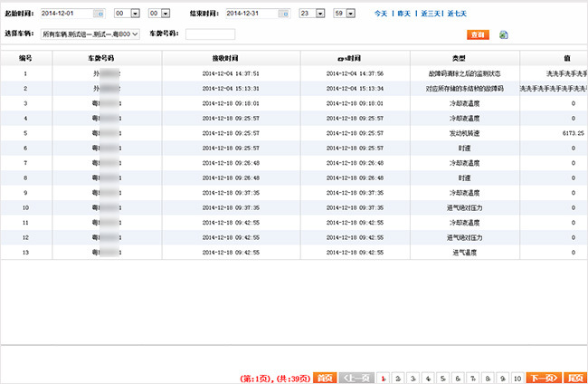Click 冷却液温度 type cell in row 11

[464, 223]
